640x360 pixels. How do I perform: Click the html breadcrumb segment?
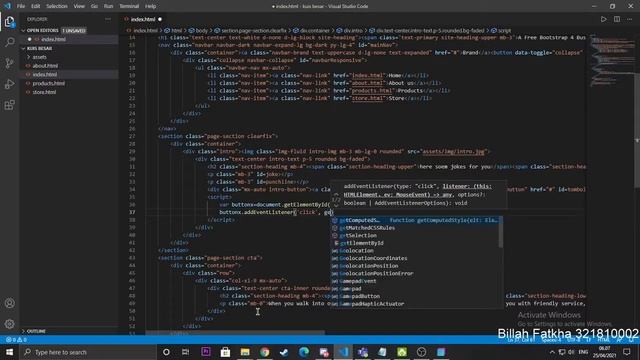pyautogui.click(x=177, y=31)
